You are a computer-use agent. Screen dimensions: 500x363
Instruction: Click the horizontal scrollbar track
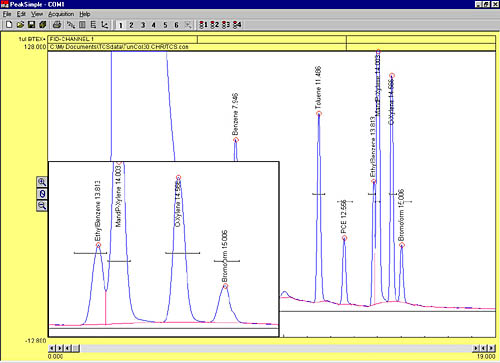pos(276,348)
